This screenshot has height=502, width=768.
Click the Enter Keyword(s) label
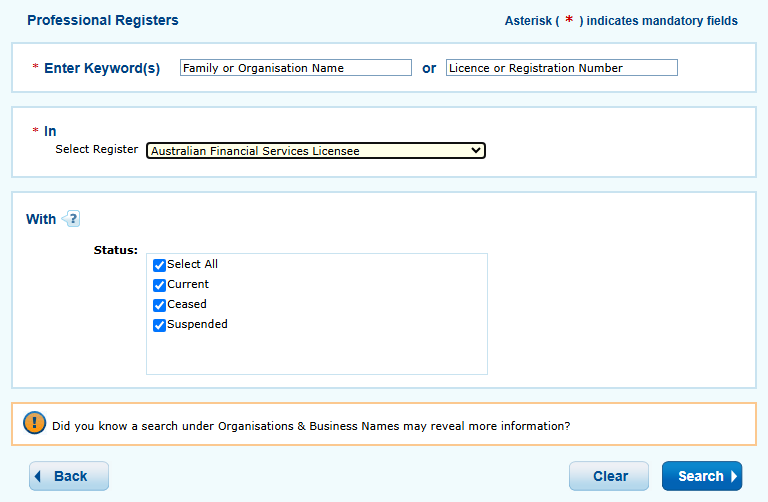pyautogui.click(x=101, y=68)
